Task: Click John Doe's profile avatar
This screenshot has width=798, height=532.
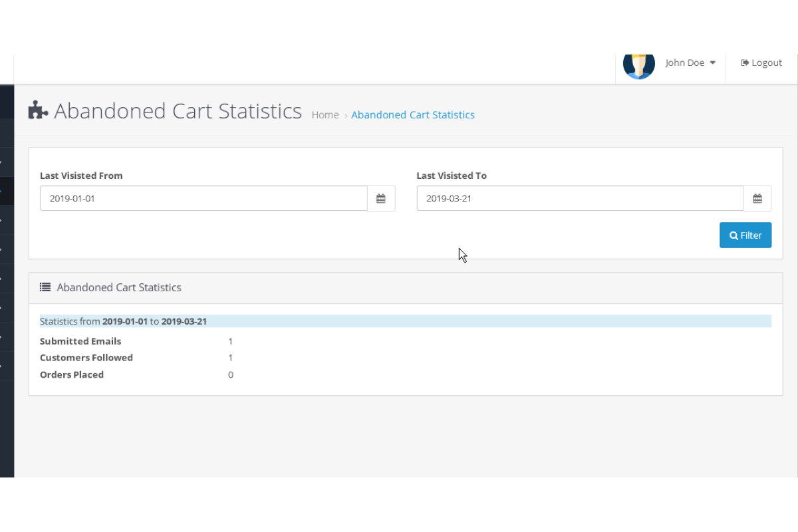Action: [x=638, y=65]
